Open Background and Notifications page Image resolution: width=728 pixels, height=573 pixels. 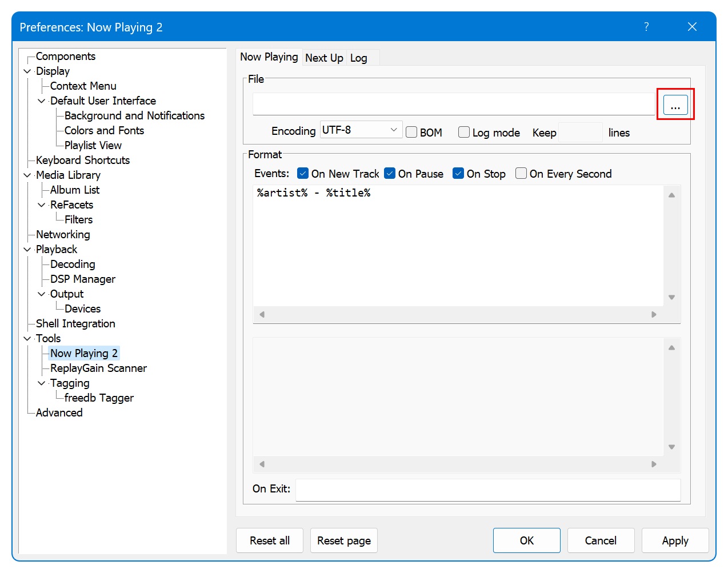[134, 115]
